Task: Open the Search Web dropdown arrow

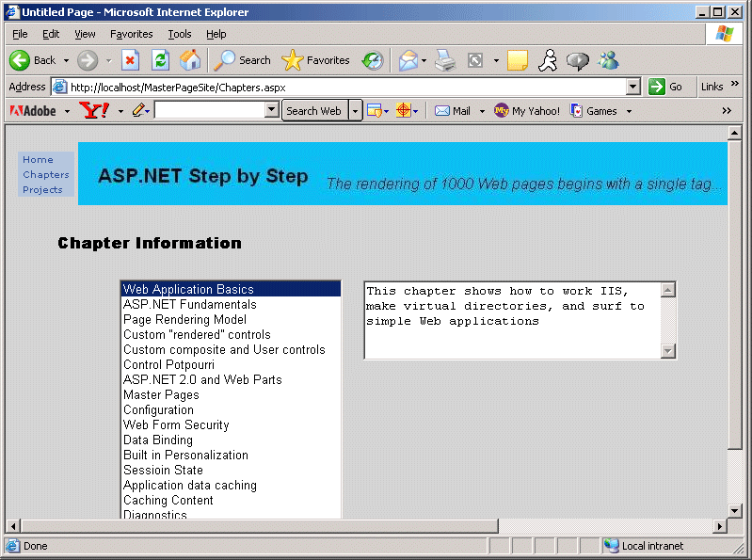Action: [x=356, y=111]
